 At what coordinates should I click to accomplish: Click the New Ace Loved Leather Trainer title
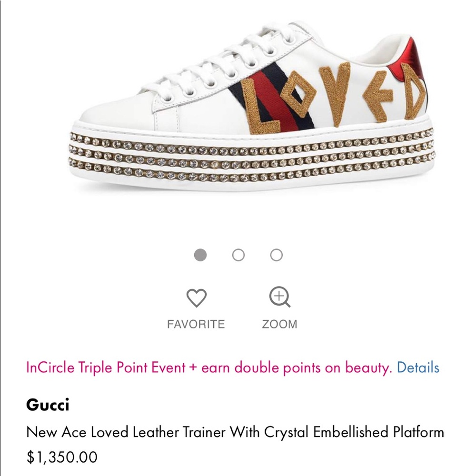[235, 432]
